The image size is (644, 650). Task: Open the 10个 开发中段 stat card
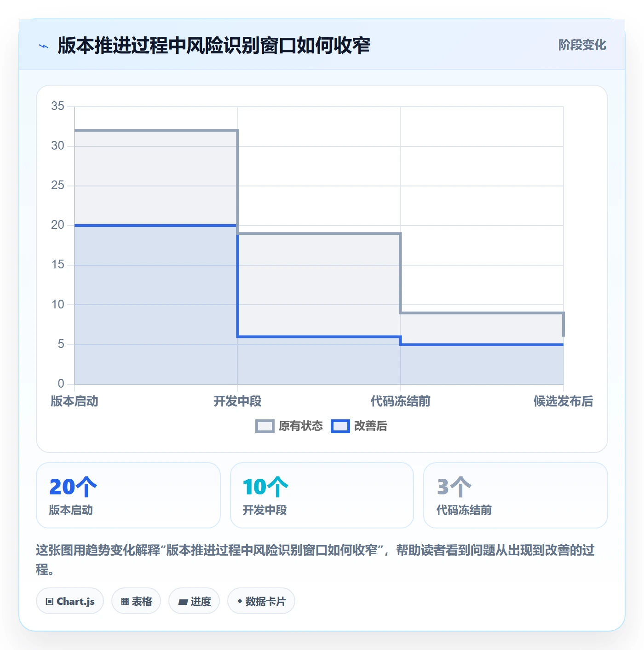click(322, 495)
